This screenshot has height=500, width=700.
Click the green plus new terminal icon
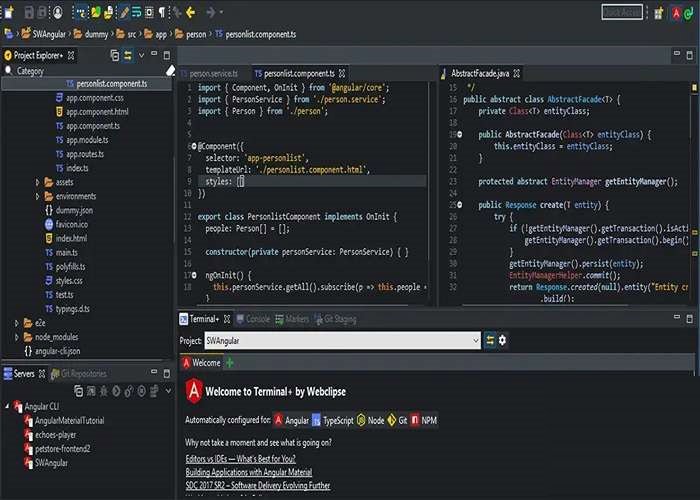coord(229,363)
